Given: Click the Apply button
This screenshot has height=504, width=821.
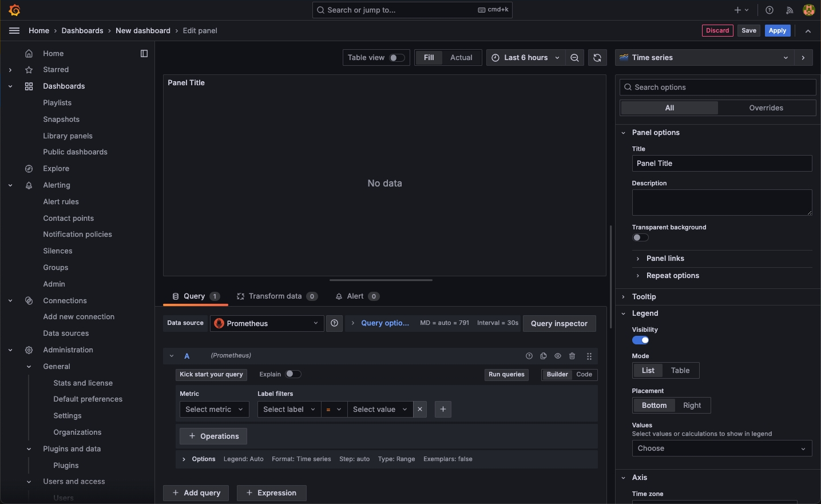Looking at the screenshot, I should pos(777,31).
